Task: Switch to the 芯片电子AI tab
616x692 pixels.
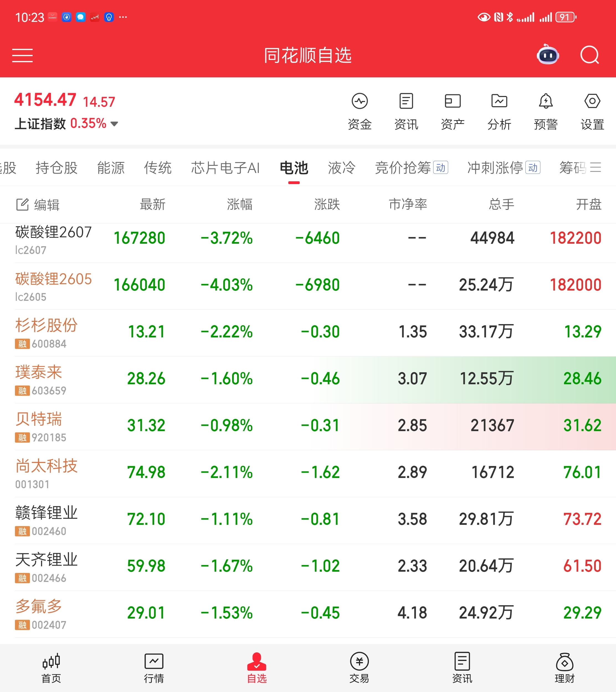Action: (x=225, y=168)
